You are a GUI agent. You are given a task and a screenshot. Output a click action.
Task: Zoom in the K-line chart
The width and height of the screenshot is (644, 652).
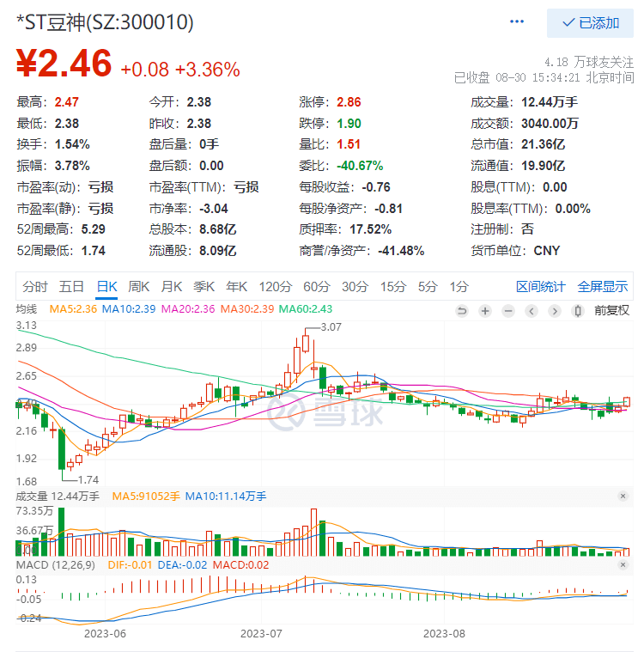pos(486,310)
